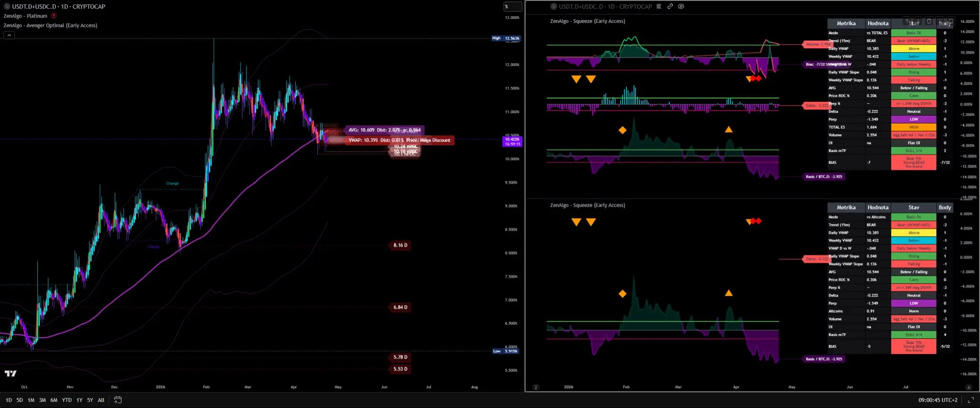The width and height of the screenshot is (980, 408).
Task: Click the Body header in bottom table
Action: tap(945, 208)
